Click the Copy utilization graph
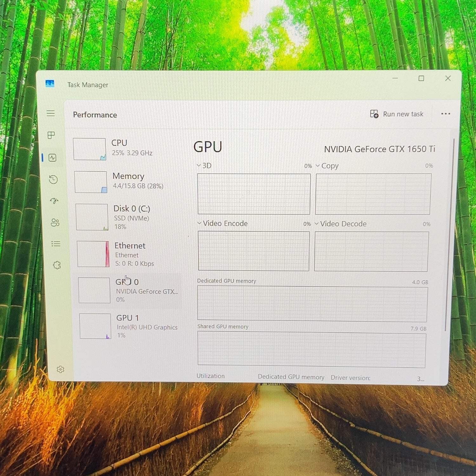 click(x=373, y=194)
